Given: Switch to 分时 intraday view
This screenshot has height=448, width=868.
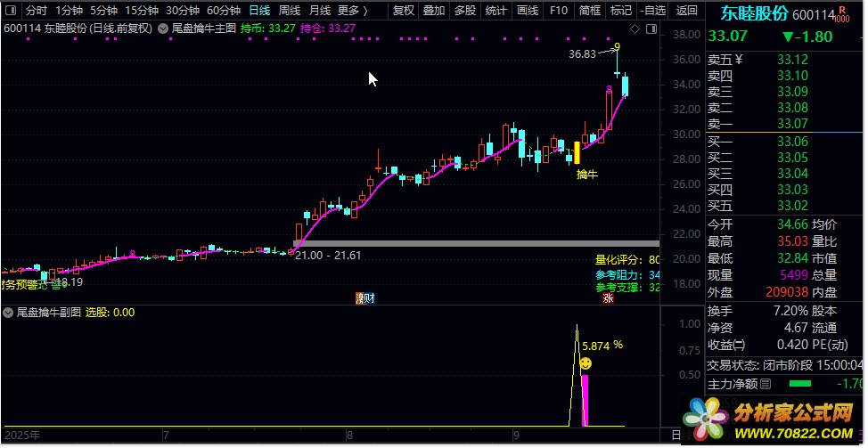Looking at the screenshot, I should [37, 10].
